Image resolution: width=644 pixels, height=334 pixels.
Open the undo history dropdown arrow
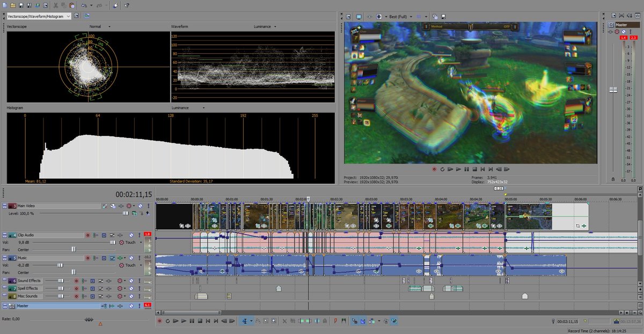click(x=91, y=5)
